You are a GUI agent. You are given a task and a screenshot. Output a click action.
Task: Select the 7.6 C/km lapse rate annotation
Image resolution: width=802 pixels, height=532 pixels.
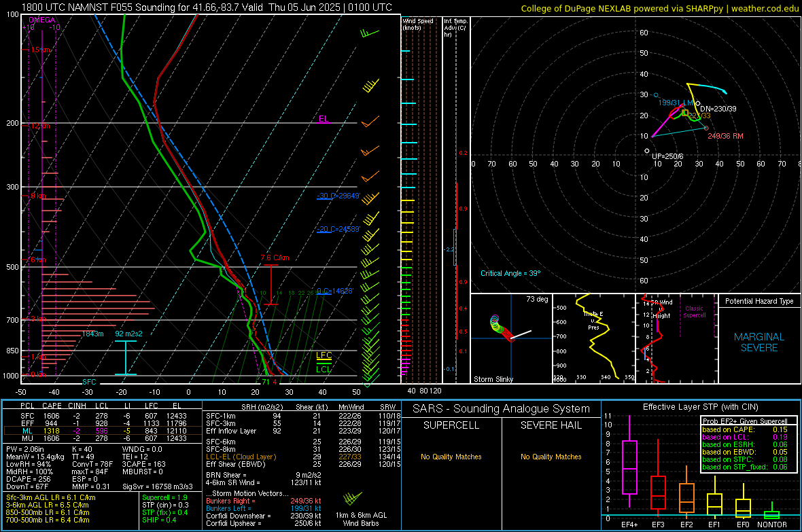(x=275, y=258)
